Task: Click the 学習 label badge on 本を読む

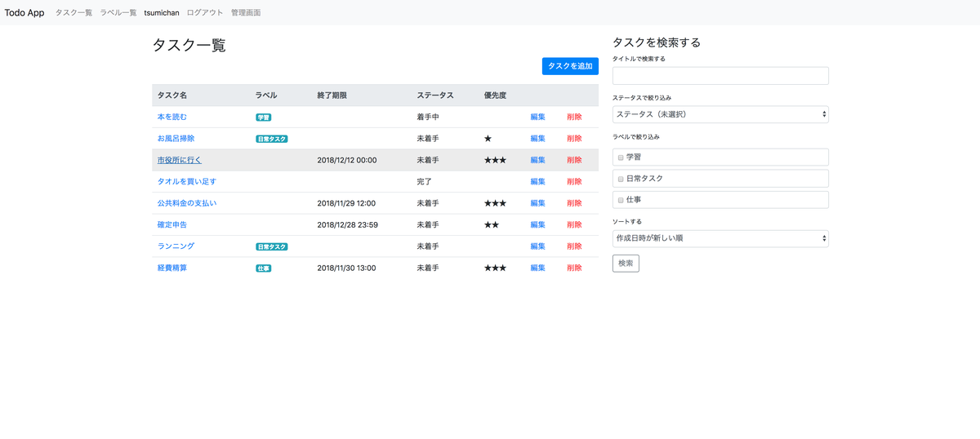Action: tap(263, 118)
